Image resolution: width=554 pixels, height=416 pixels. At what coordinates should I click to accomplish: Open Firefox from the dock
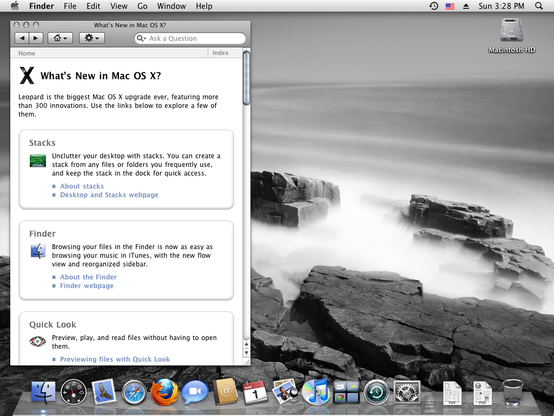click(x=164, y=392)
